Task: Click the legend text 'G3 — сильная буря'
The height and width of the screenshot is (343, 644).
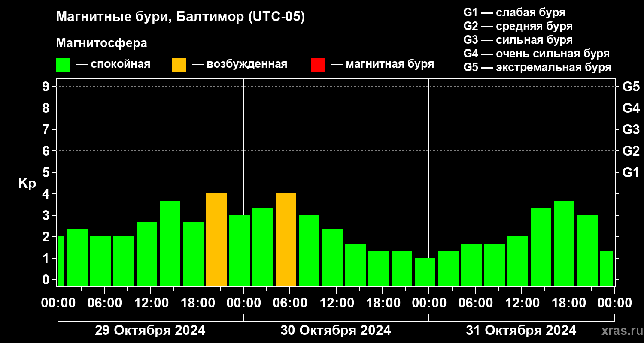Action: (518, 40)
